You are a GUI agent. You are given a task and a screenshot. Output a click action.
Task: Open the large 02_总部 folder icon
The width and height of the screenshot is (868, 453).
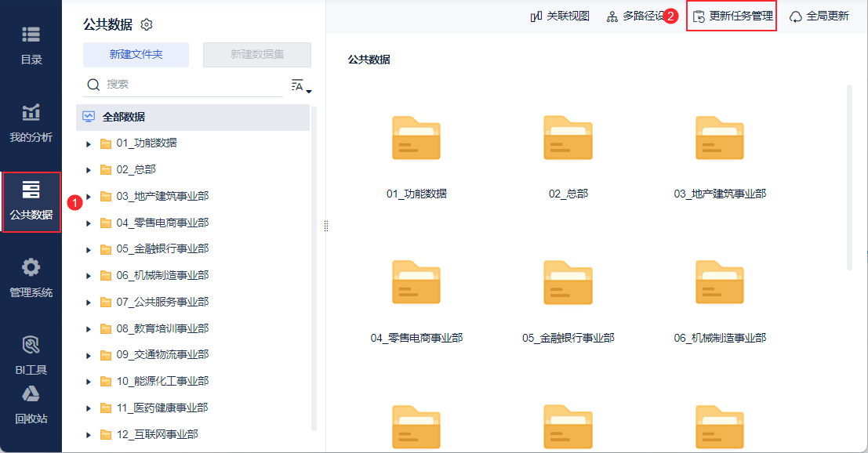pos(568,138)
